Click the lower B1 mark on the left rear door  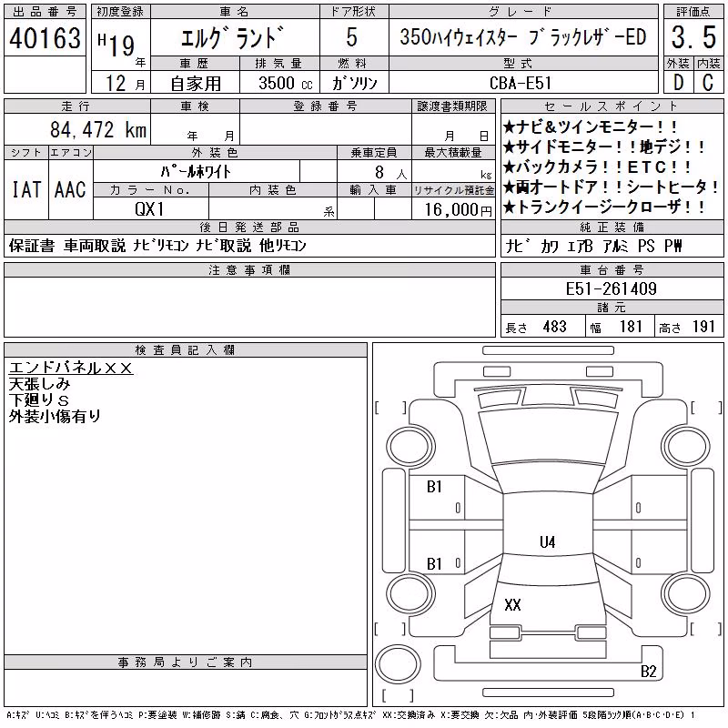(434, 564)
